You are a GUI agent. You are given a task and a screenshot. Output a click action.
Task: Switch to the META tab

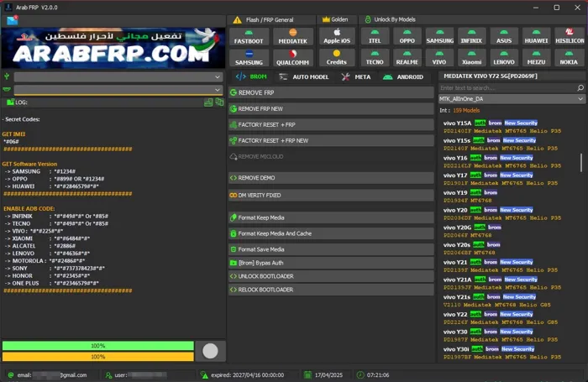356,76
